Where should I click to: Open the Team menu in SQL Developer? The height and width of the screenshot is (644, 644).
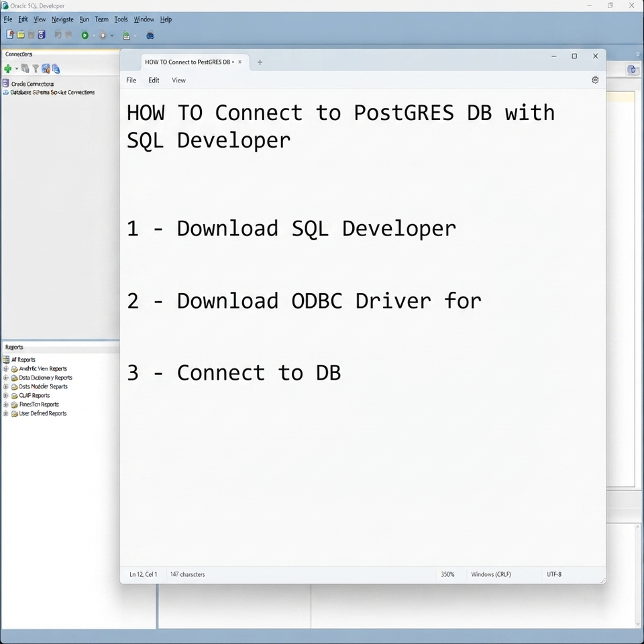(101, 19)
